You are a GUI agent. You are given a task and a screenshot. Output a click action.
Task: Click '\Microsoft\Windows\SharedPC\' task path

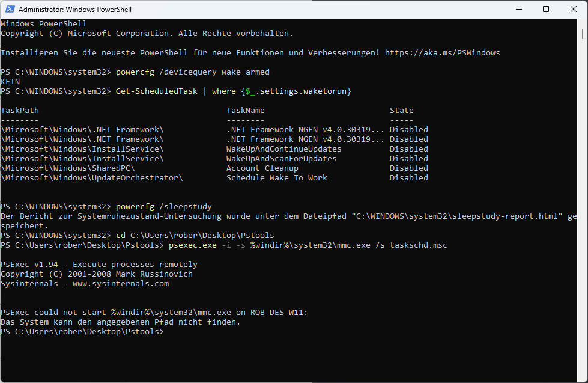click(x=68, y=168)
